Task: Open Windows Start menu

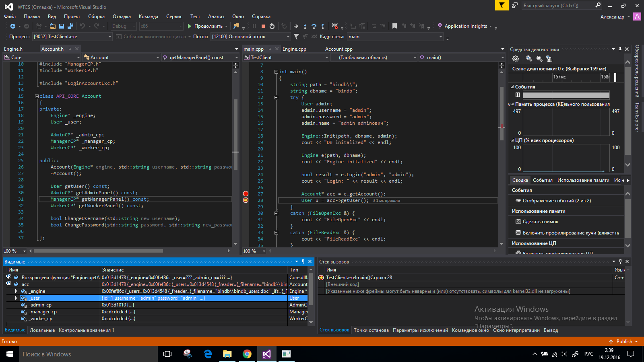Action: 10,354
